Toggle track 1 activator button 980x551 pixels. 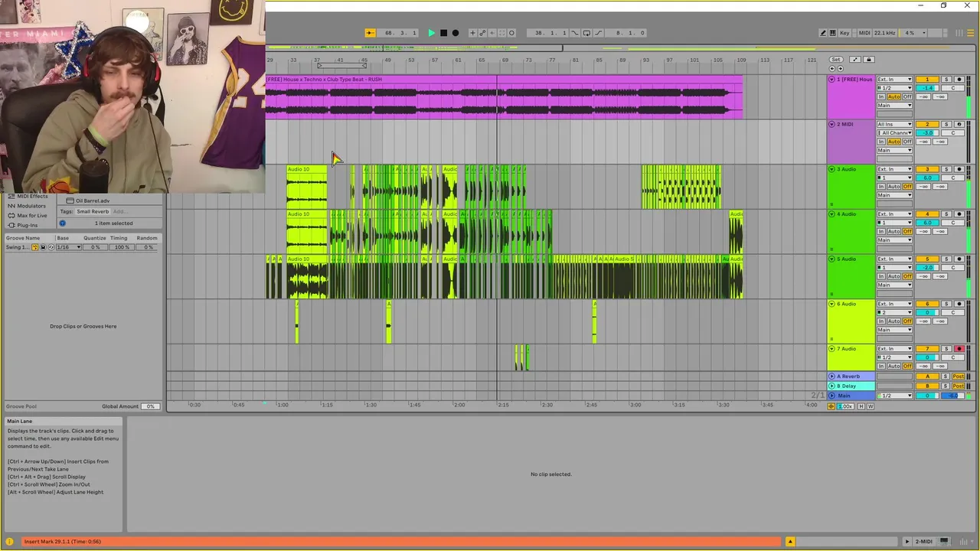pyautogui.click(x=927, y=80)
